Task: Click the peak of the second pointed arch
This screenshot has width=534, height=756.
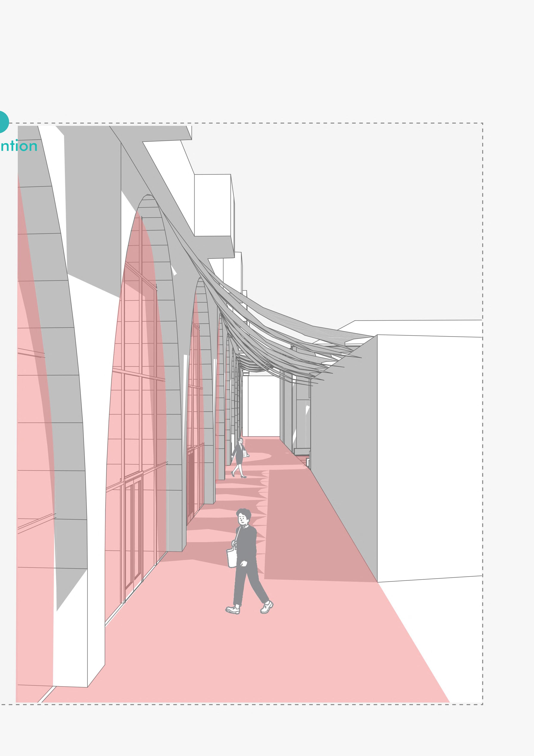Action: click(x=200, y=279)
